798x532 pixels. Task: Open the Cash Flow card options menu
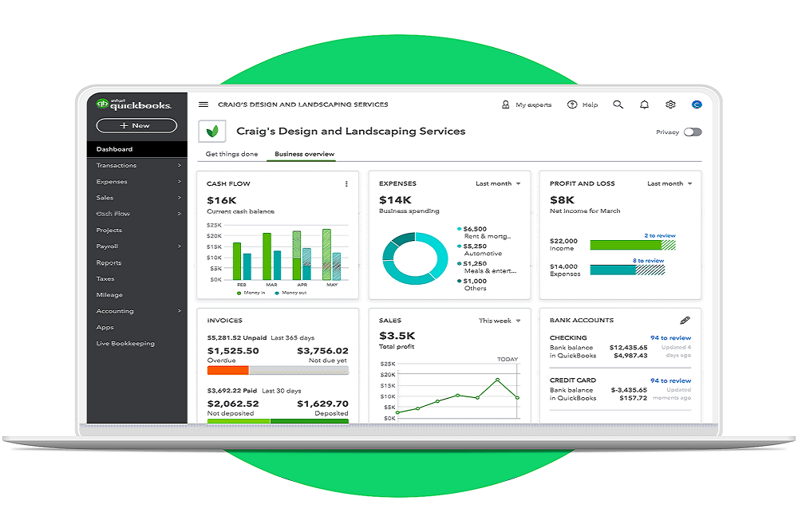(346, 183)
